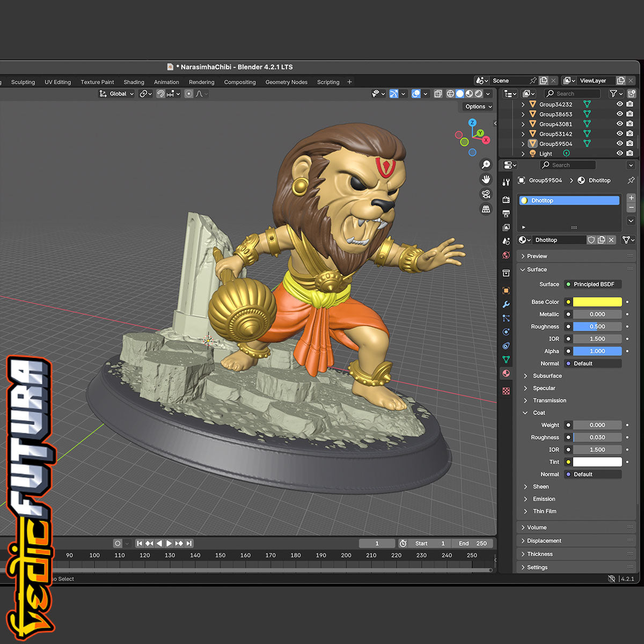Enable rendered viewport shading mode

(x=478, y=94)
